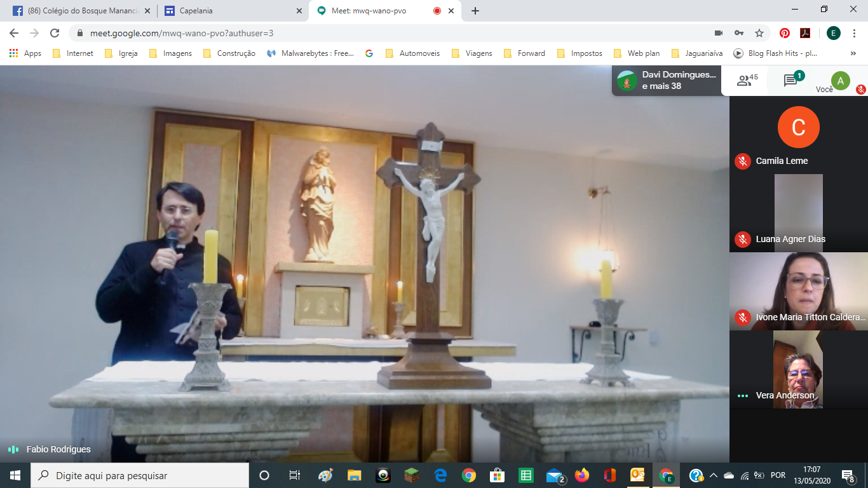868x488 pixels.
Task: Click the "Digite aqui para pesquisar" search box
Action: [x=140, y=475]
